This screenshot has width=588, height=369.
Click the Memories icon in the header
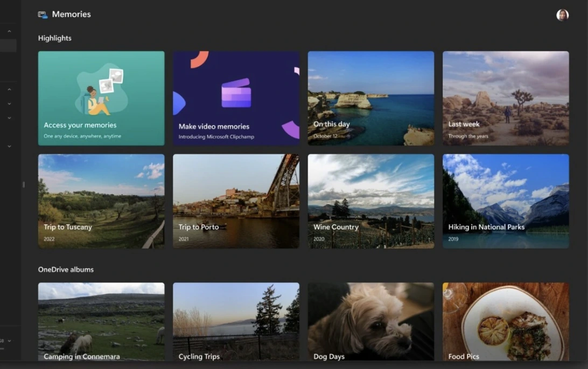(x=43, y=15)
